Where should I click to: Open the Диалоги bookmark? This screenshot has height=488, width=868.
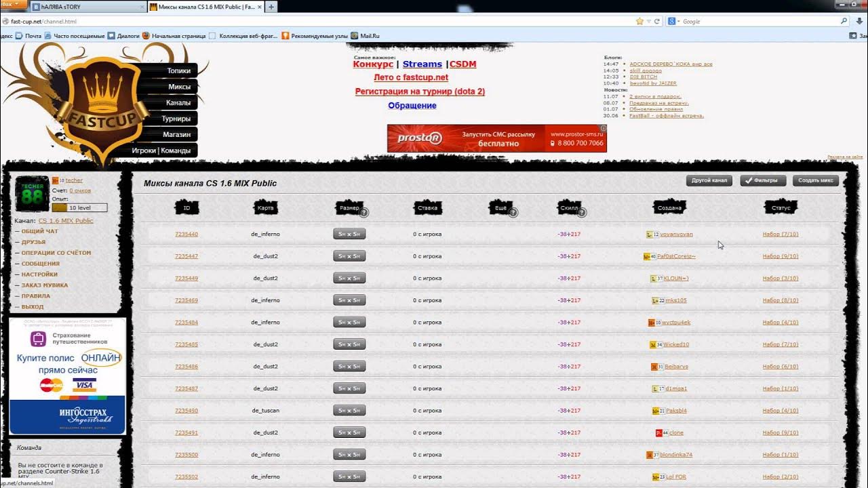(123, 35)
